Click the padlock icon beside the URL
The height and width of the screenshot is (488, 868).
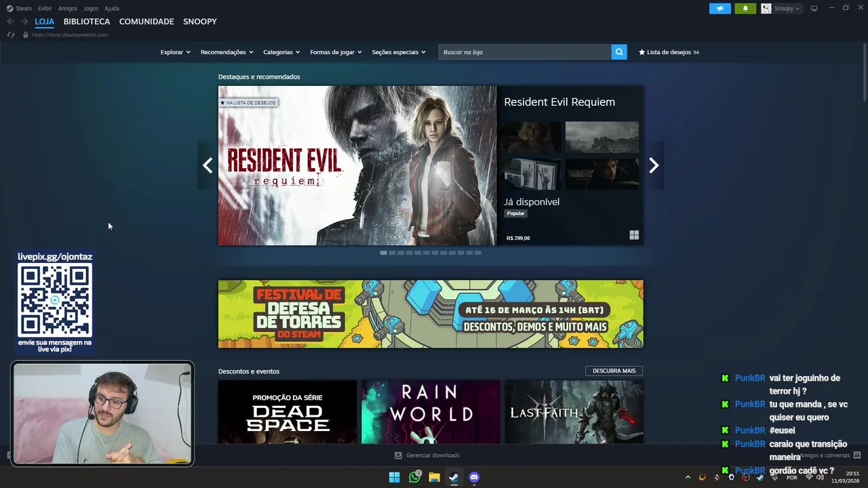coord(25,35)
